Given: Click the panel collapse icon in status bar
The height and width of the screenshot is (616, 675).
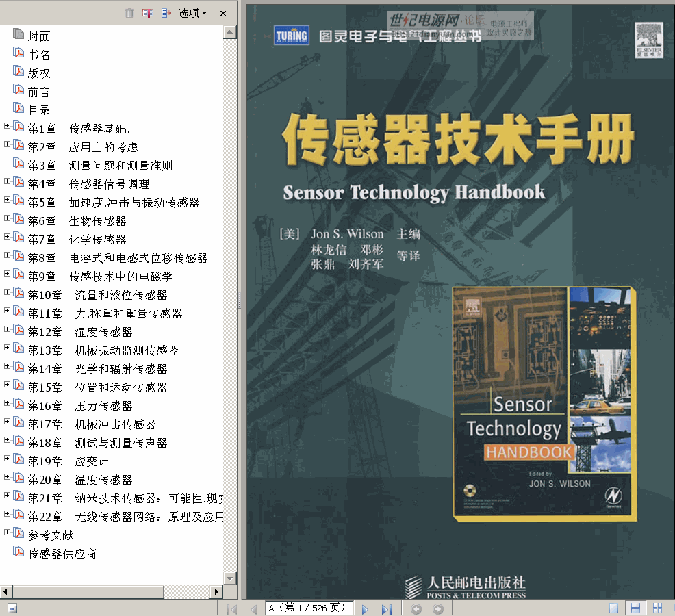Looking at the screenshot, I should point(12,608).
